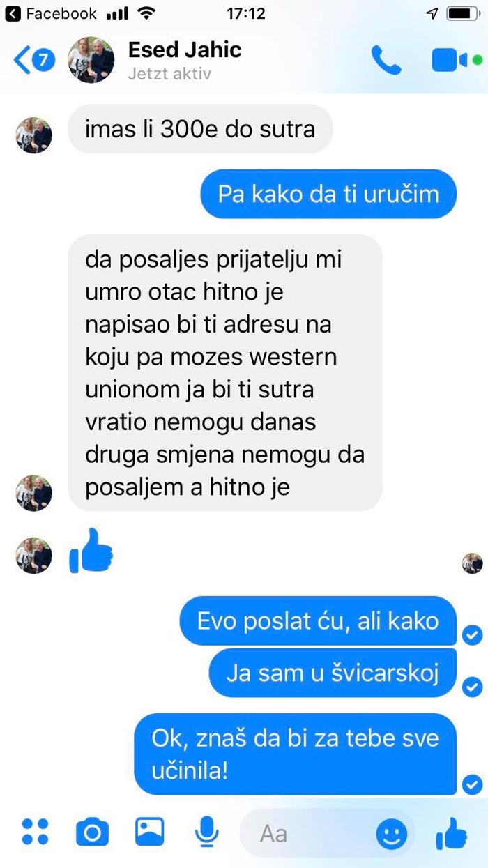Viewport: 488px width, 868px height.
Task: Start a voice call with Esed Jahic
Action: point(386,61)
